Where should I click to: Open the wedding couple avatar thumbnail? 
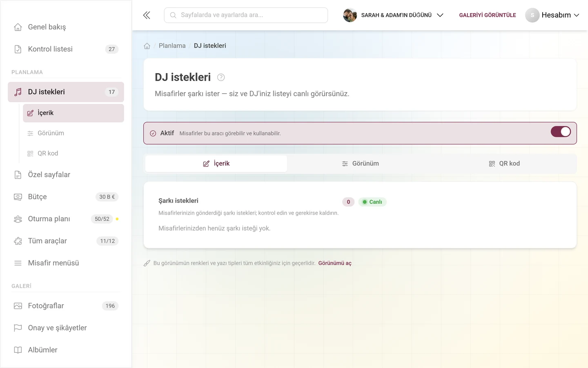[350, 15]
